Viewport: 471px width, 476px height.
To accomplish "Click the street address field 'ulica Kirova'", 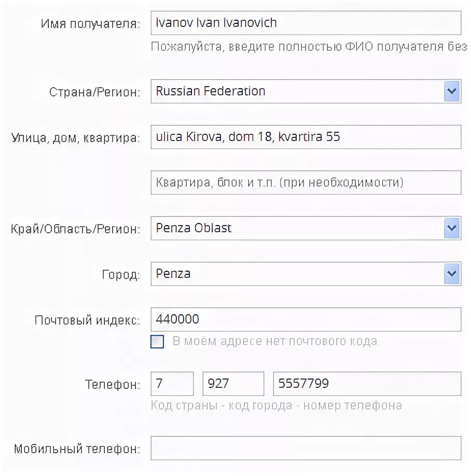I will [x=306, y=137].
